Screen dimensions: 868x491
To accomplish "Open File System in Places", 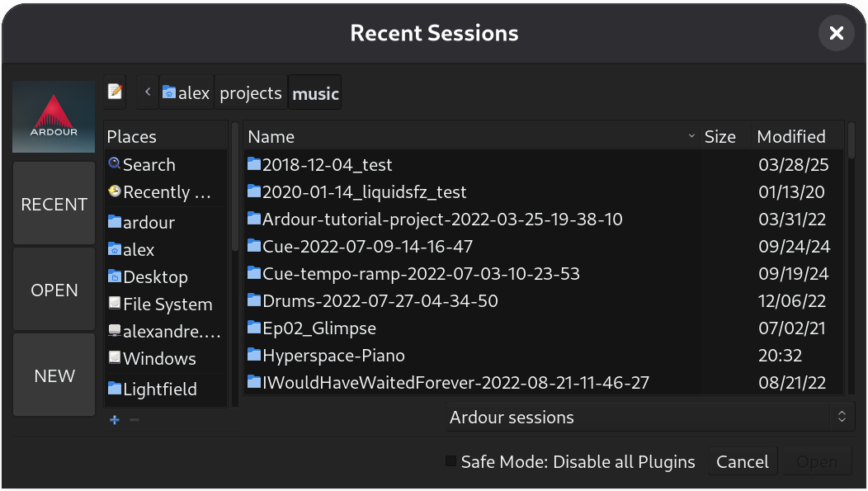I will click(167, 305).
